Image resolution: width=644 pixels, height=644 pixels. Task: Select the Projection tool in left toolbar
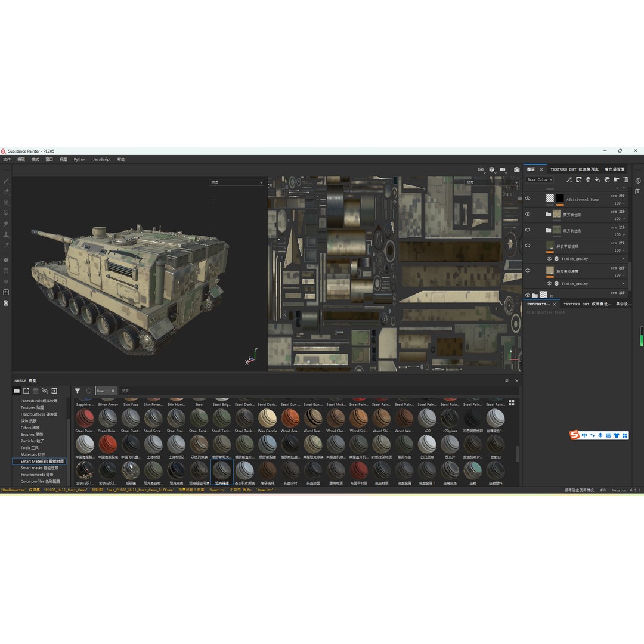click(x=6, y=202)
